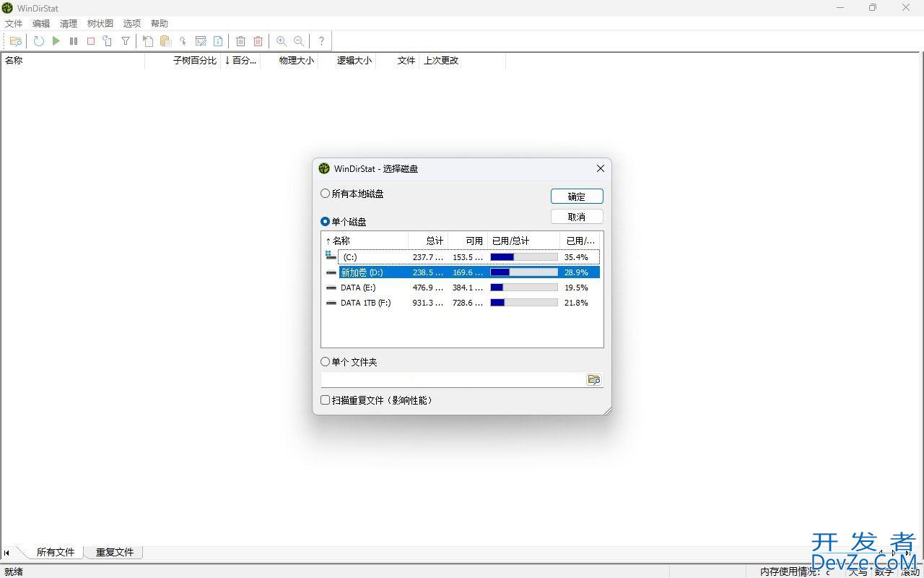Sort main list by 物理大小 column

click(x=289, y=61)
